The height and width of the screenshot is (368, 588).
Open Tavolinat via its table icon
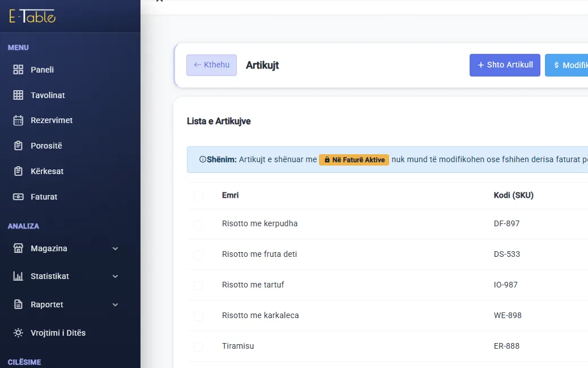pos(18,95)
